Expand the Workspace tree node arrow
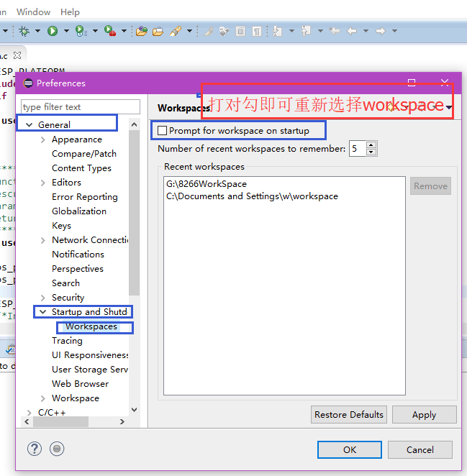This screenshot has height=476, width=467. pyautogui.click(x=43, y=398)
